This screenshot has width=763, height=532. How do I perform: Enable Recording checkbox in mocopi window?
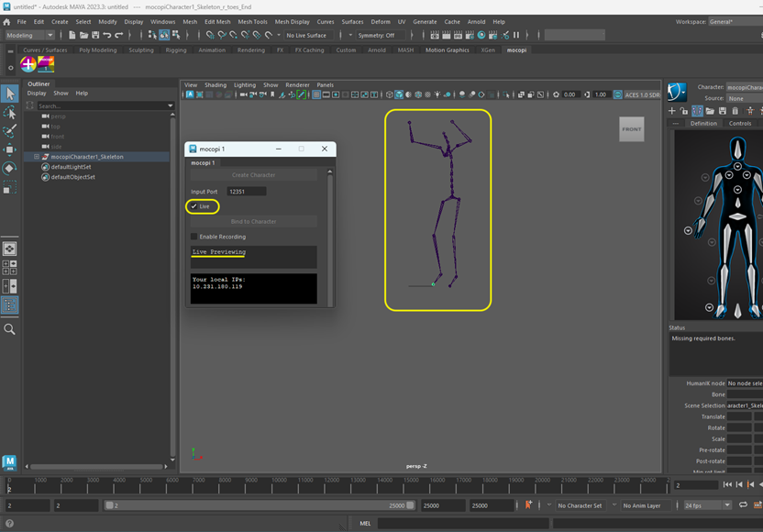pyautogui.click(x=194, y=237)
